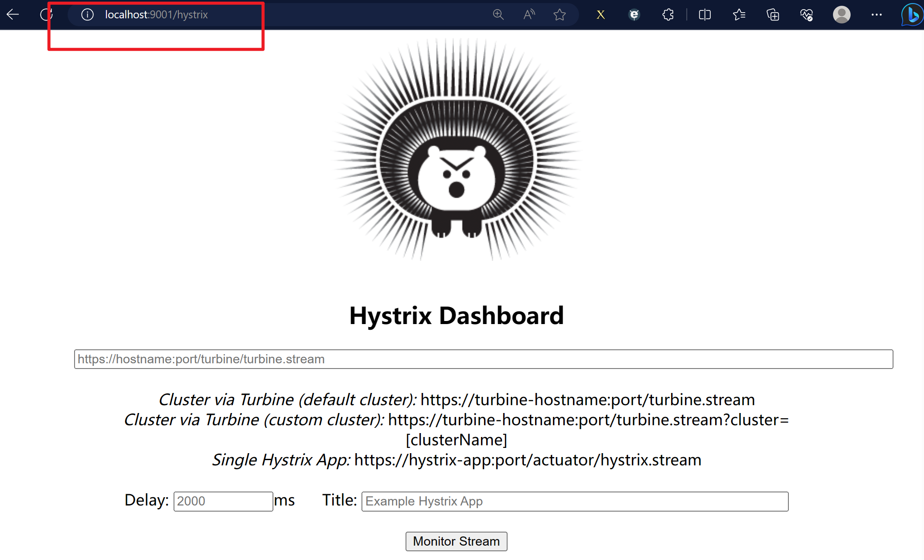Open the Favorites list icon
924x560 pixels.
(x=739, y=15)
